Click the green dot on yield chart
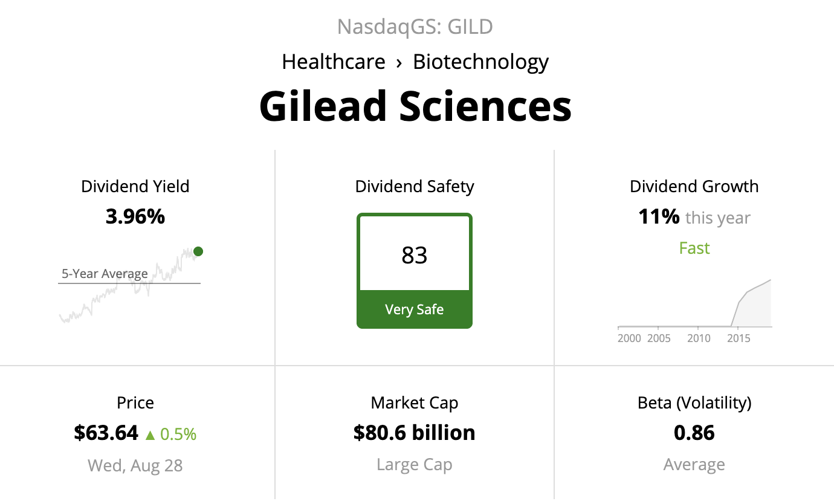 click(x=198, y=251)
